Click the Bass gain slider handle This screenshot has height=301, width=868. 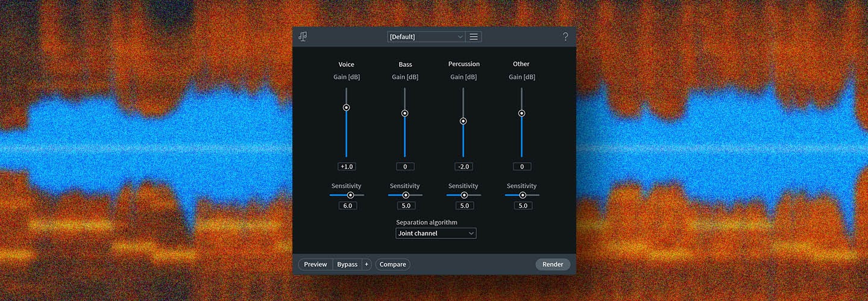coord(404,113)
